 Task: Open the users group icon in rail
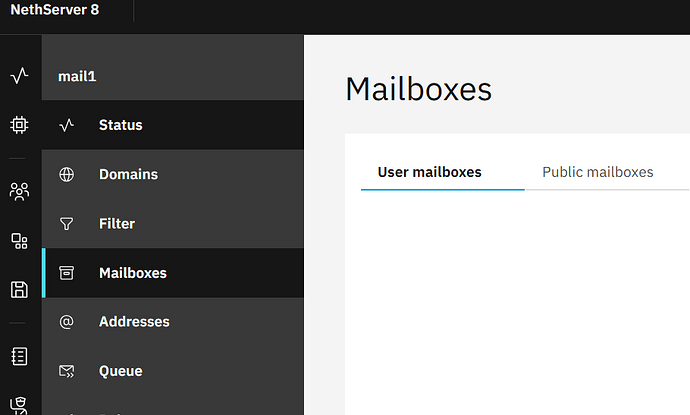(19, 190)
